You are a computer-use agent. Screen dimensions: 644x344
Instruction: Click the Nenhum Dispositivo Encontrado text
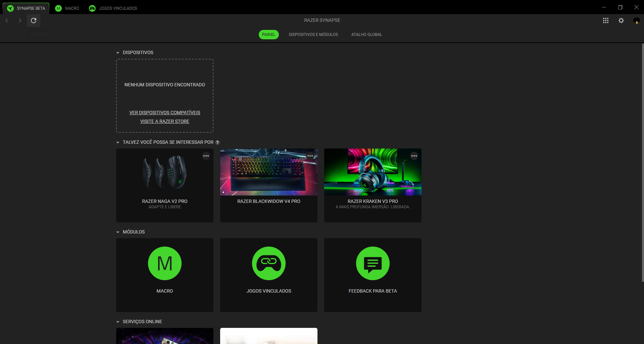pos(165,85)
